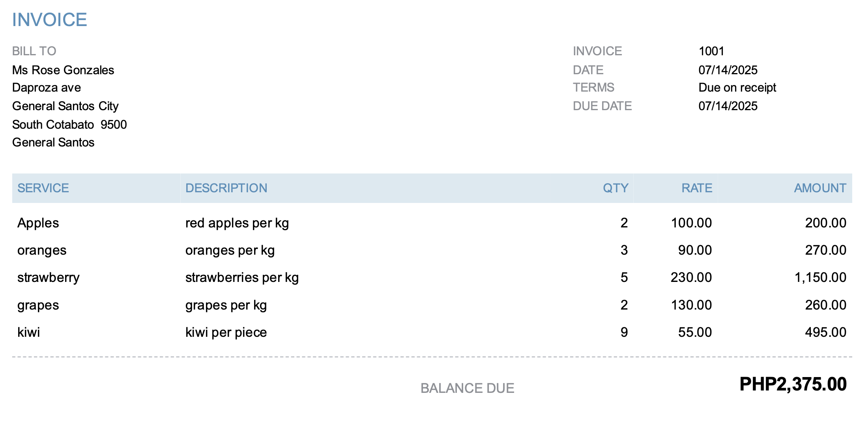868x428 pixels.
Task: Click the South Cotabato 9500 line
Action: [x=69, y=124]
